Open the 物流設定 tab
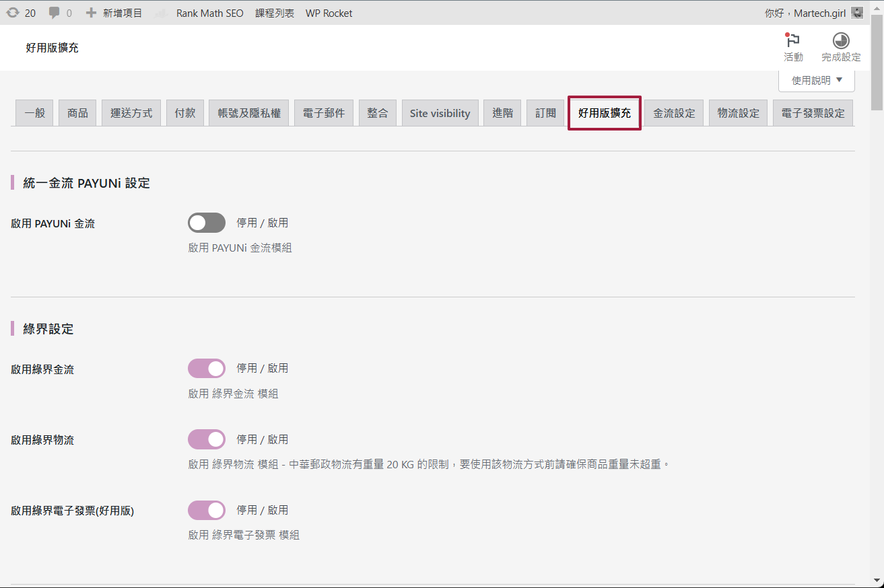This screenshot has width=884, height=588. pyautogui.click(x=738, y=113)
